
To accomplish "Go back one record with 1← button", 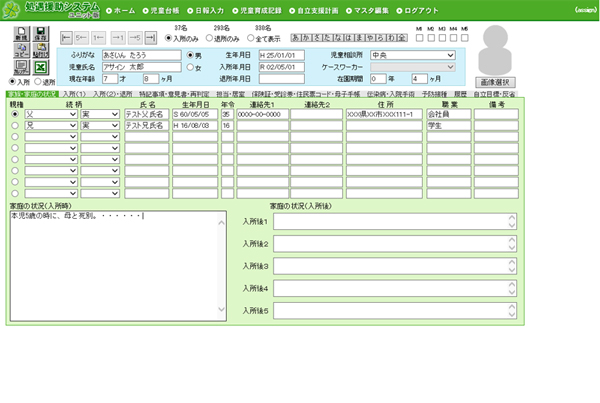I will click(98, 38).
